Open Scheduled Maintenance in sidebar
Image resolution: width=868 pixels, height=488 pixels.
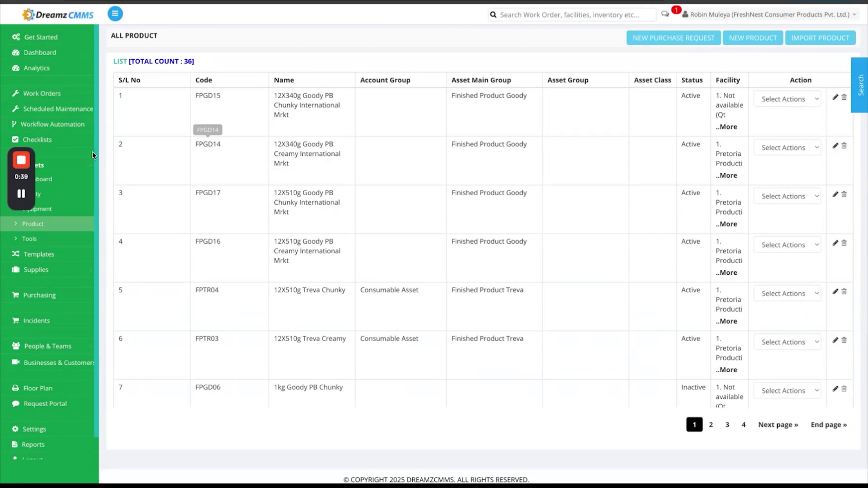58,109
